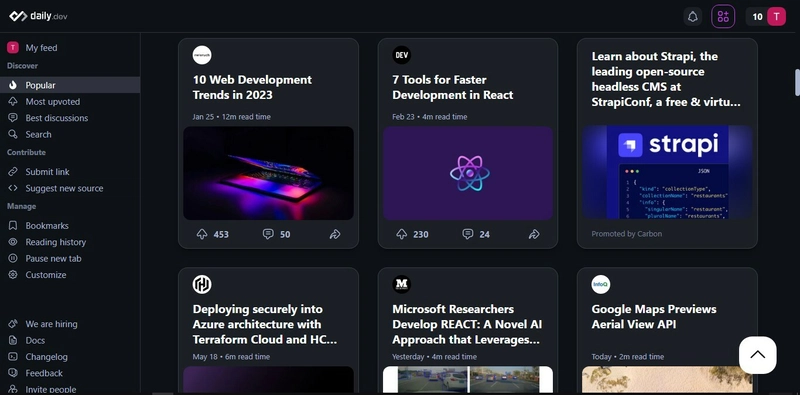Click the speech bubble icon beside Best discussions
This screenshot has height=395, width=800.
13,118
